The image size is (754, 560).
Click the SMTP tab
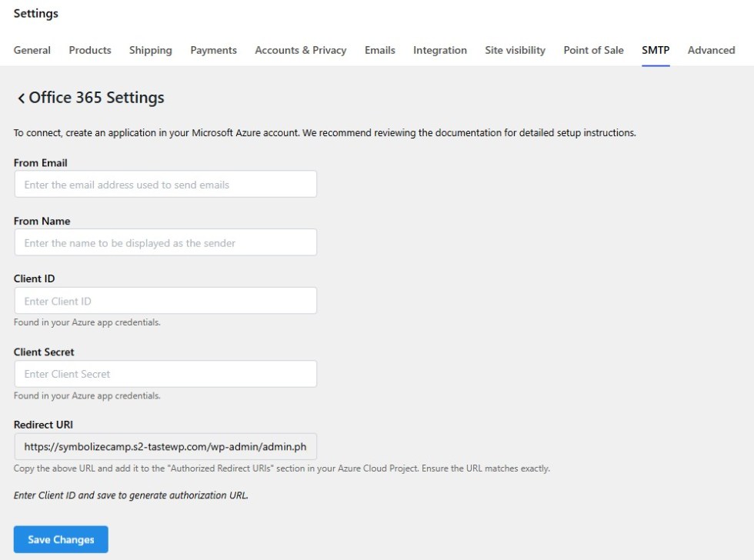[x=656, y=50]
